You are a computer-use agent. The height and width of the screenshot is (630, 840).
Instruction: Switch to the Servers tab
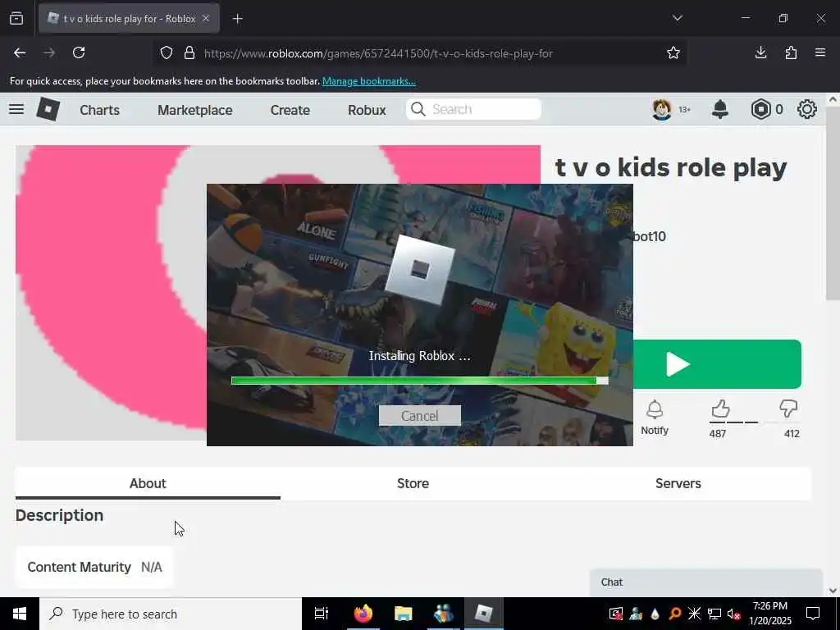pyautogui.click(x=678, y=483)
